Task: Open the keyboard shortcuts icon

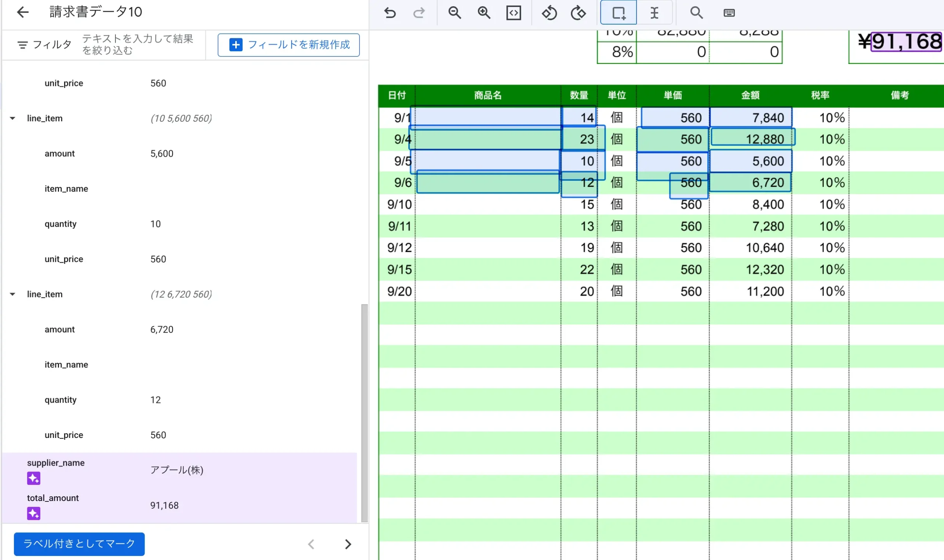Action: tap(729, 13)
